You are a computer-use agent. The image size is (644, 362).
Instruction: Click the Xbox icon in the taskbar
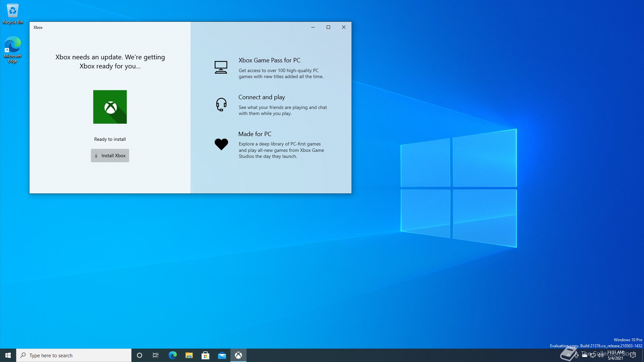point(238,355)
